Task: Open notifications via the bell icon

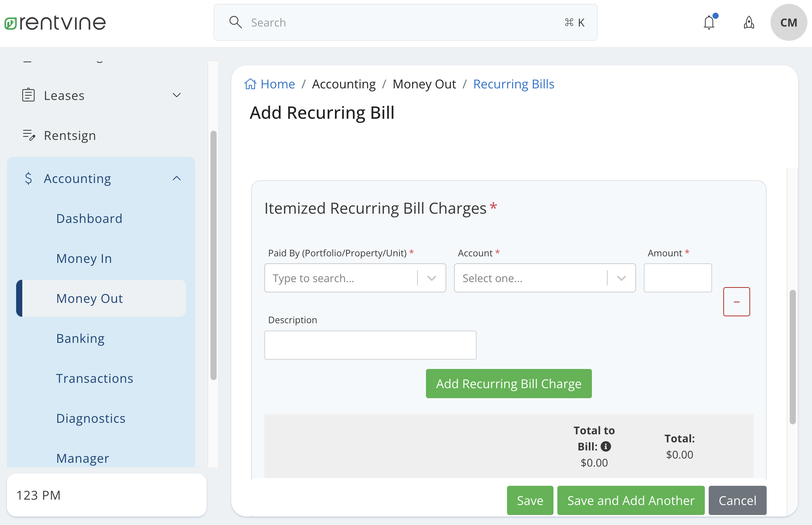Action: 709,22
